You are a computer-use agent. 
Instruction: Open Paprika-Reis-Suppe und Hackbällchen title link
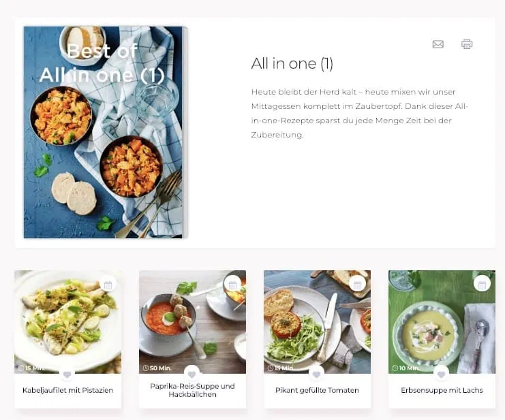(192, 390)
